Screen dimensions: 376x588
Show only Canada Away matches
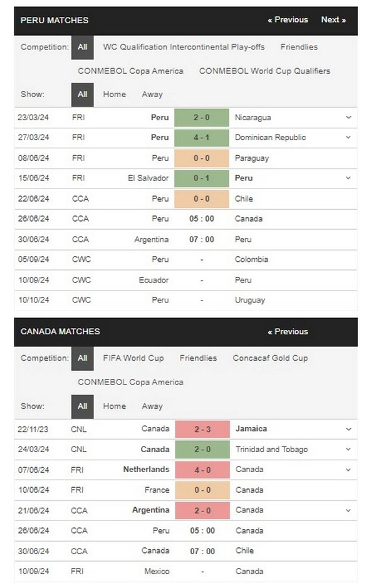152,406
